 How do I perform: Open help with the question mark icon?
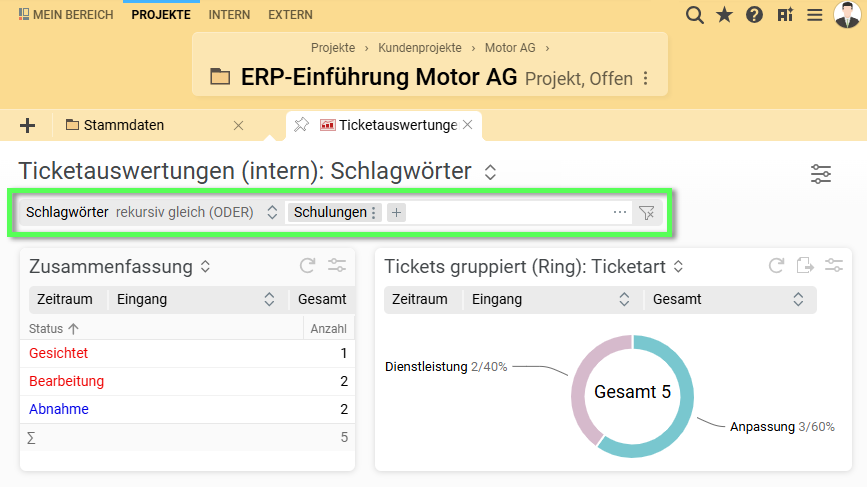[754, 15]
